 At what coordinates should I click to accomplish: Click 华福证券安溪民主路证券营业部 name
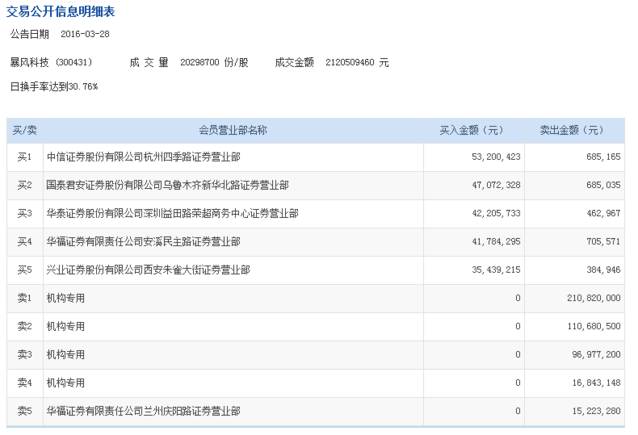[143, 242]
